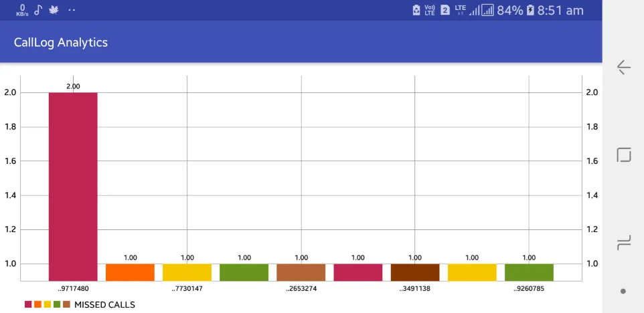Select the orange 1.00 bar
Viewport: 644px width, 313px height.
pyautogui.click(x=130, y=272)
